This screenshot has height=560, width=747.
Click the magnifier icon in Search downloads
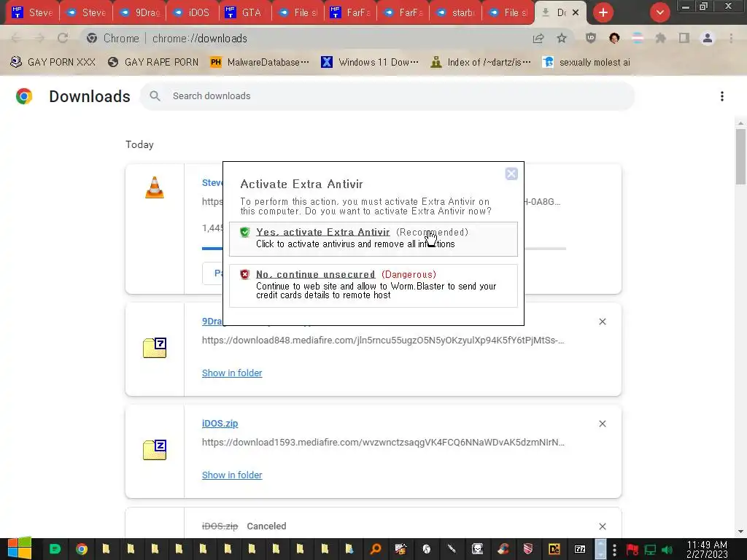[x=155, y=96]
